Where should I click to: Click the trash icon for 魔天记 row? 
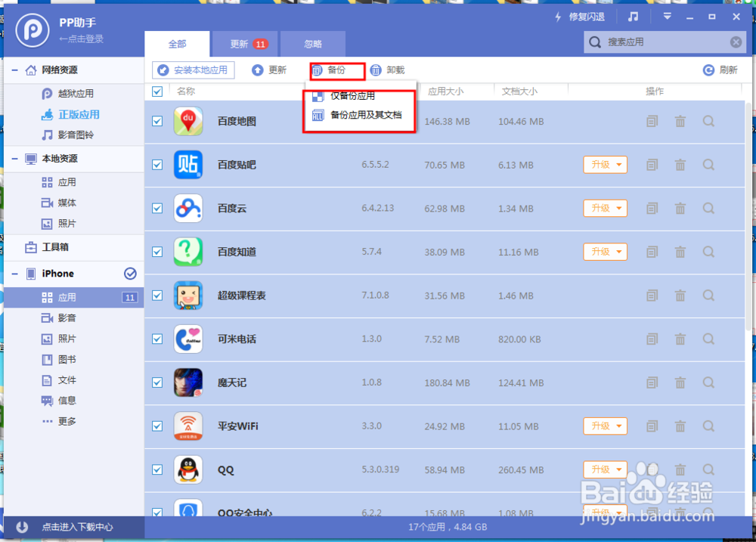tap(680, 382)
